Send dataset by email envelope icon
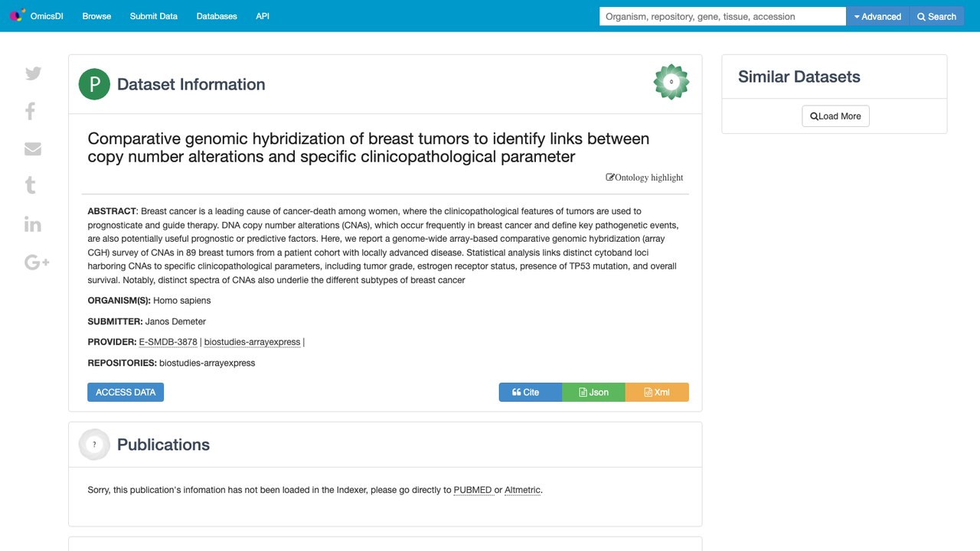The image size is (980, 551). 33,148
